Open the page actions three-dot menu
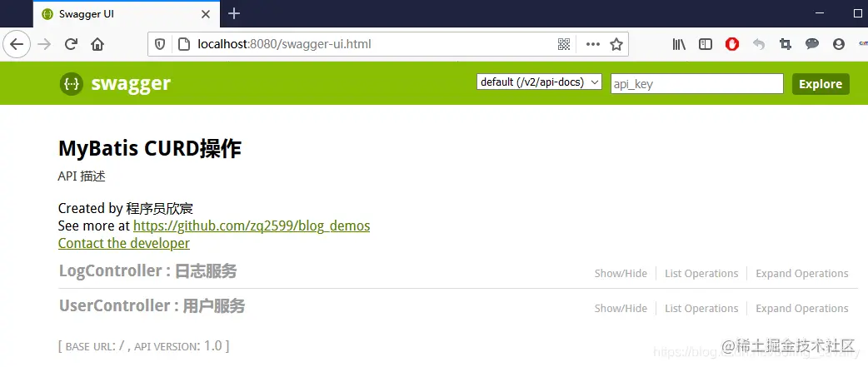The image size is (868, 367). tap(593, 44)
